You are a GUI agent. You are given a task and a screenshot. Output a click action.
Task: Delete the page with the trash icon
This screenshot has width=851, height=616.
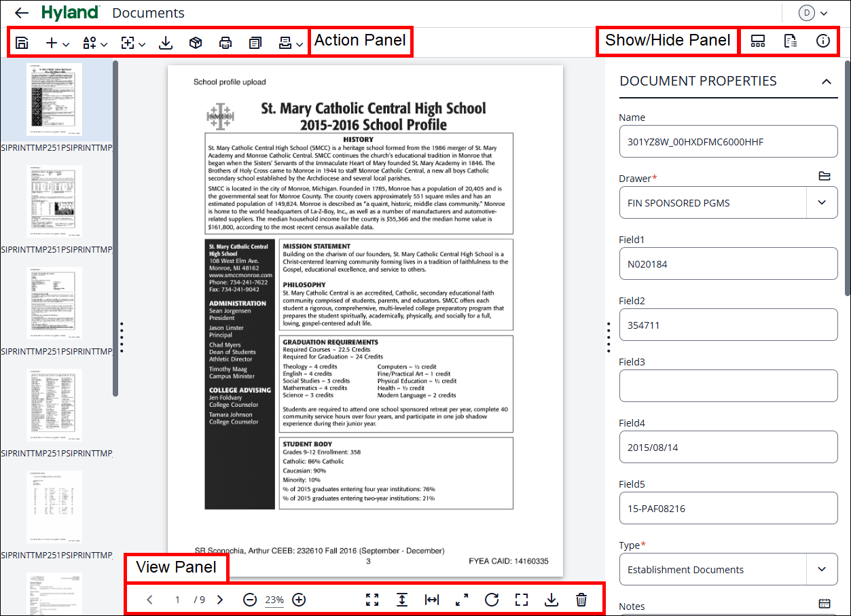581,600
